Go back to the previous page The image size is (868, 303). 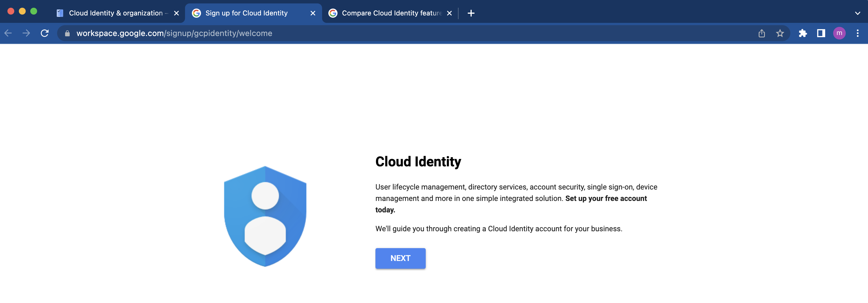tap(9, 33)
